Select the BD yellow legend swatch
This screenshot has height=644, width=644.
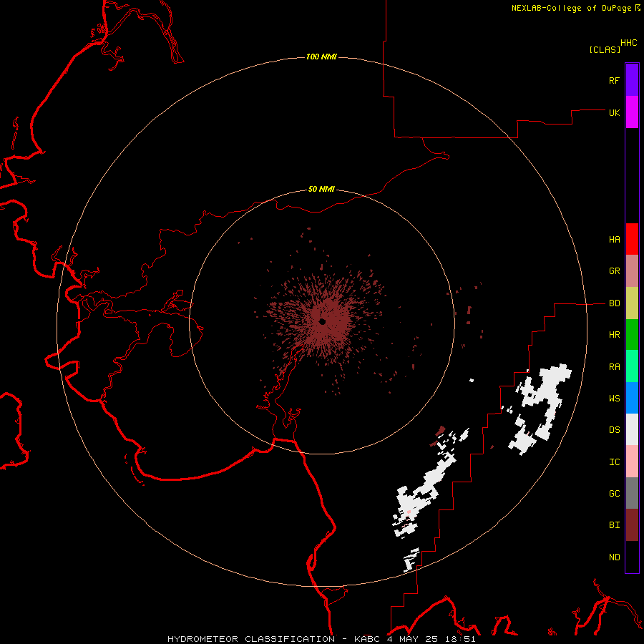point(632,303)
